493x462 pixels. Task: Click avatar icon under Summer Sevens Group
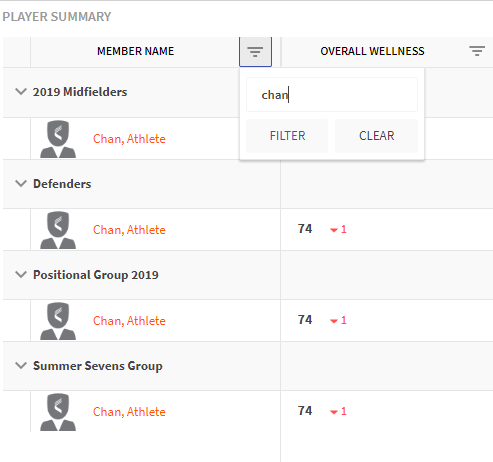[x=58, y=412]
